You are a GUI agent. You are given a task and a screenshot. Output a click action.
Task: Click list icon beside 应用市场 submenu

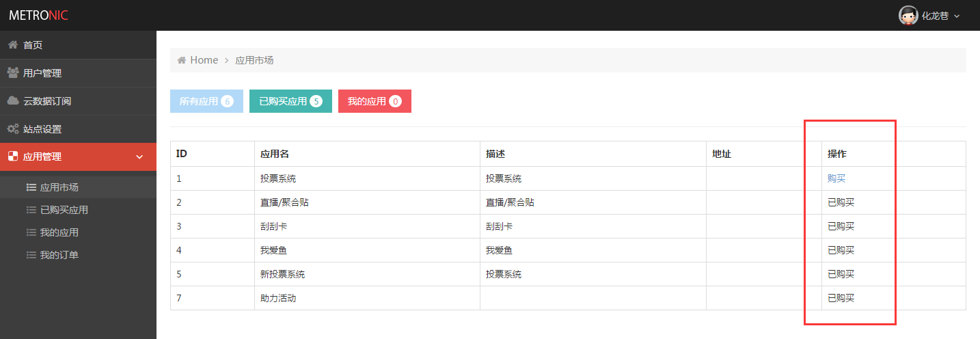tap(31, 187)
